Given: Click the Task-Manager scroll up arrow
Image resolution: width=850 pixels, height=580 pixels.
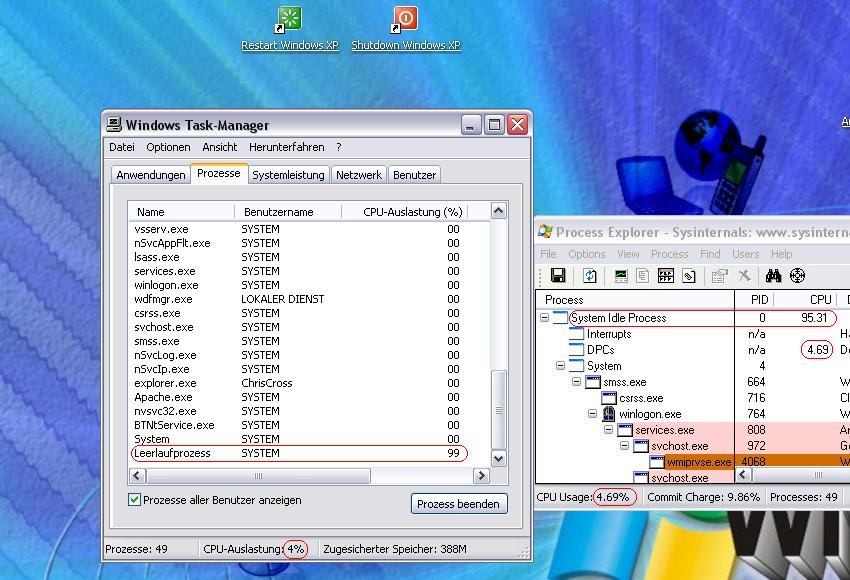Looking at the screenshot, I should point(499,210).
